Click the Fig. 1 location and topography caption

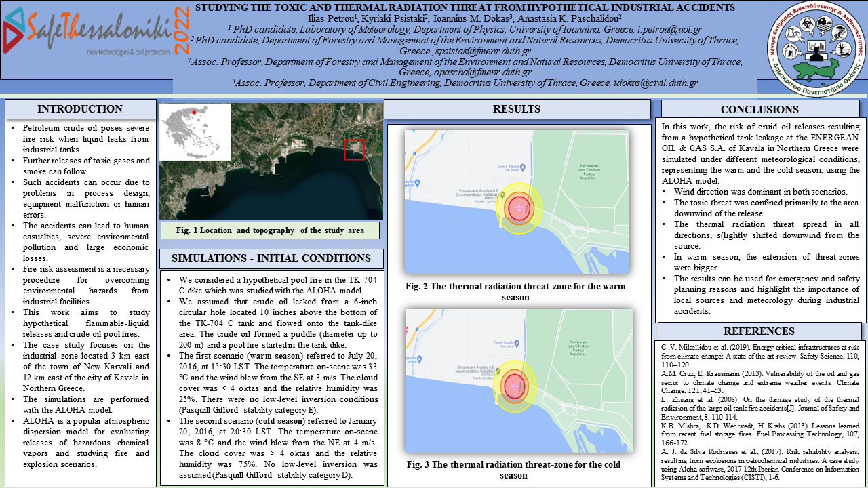269,230
